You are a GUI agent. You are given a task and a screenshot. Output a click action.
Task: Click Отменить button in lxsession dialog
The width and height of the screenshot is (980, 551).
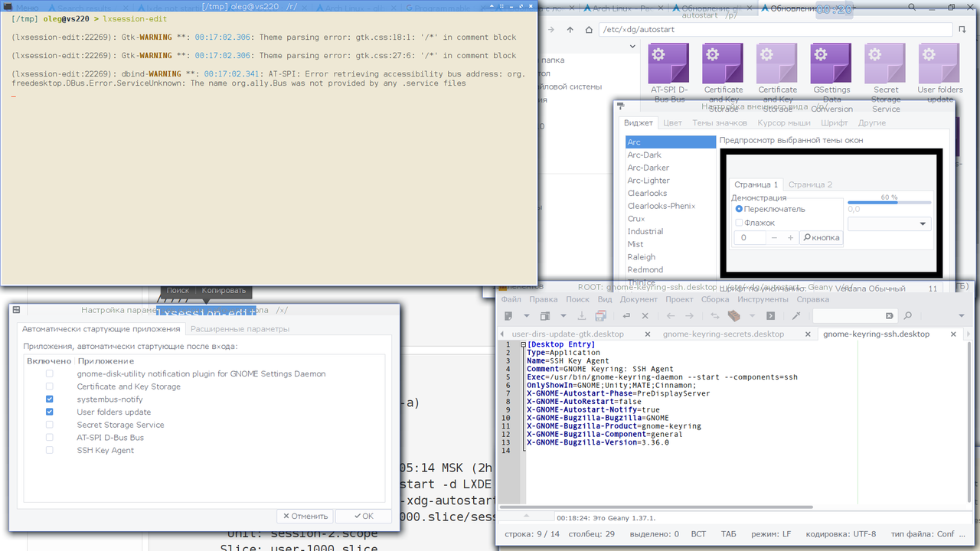(x=305, y=516)
